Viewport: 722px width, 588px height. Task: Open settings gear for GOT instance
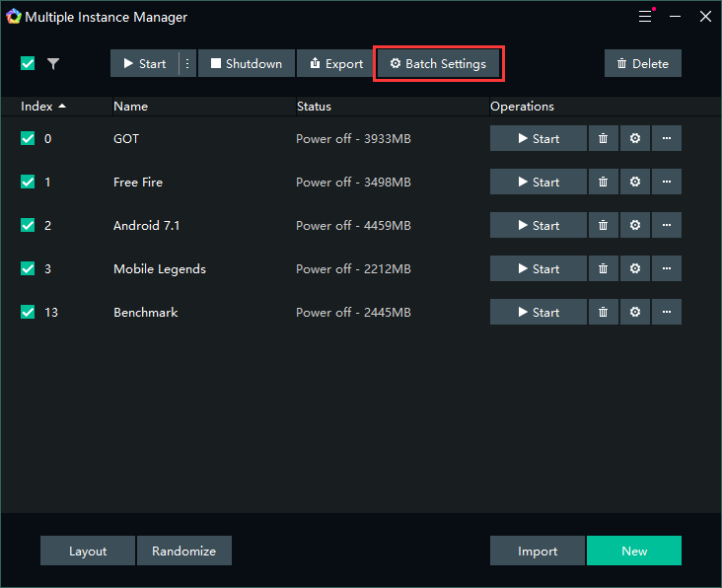(634, 139)
